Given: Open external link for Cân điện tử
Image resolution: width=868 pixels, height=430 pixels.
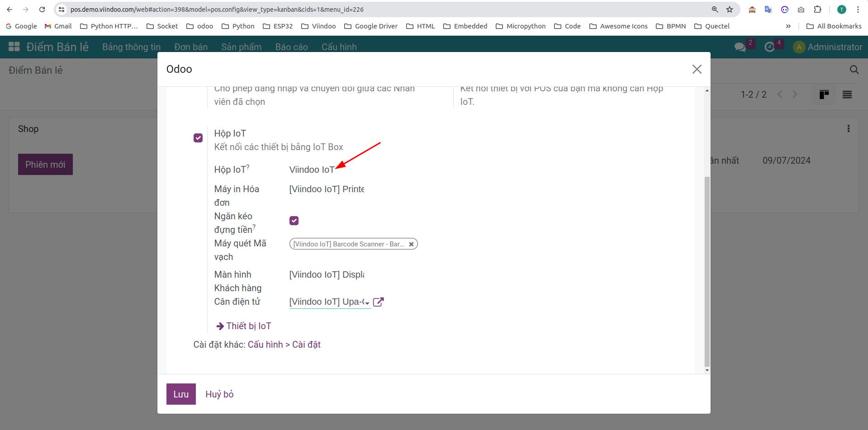Looking at the screenshot, I should tap(378, 302).
